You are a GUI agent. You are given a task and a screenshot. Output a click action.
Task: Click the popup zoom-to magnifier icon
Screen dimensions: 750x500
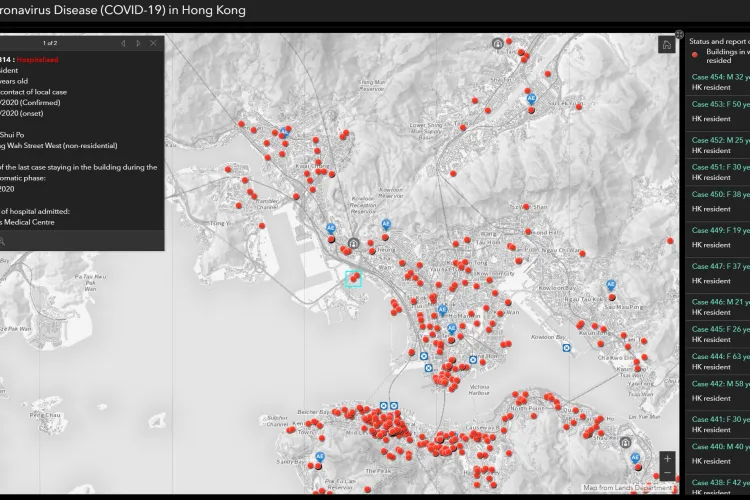[4, 241]
